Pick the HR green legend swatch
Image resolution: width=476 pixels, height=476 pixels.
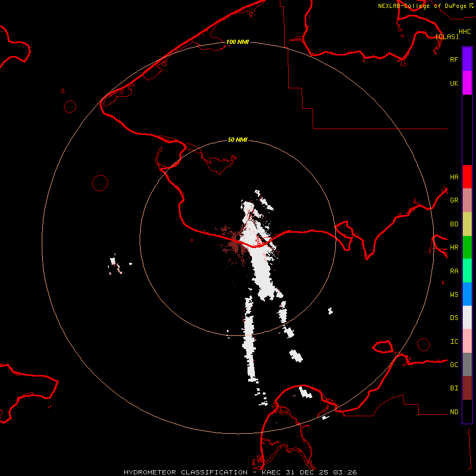[x=467, y=247]
